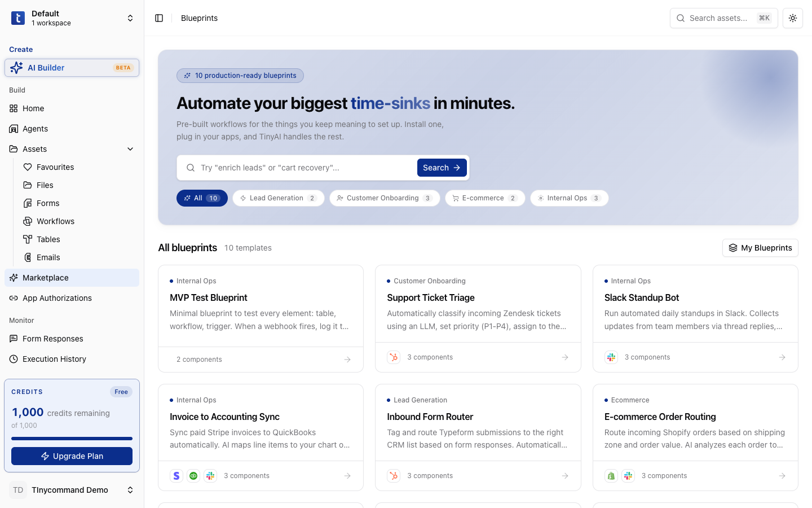Switch theme with the sun icon

[793, 18]
